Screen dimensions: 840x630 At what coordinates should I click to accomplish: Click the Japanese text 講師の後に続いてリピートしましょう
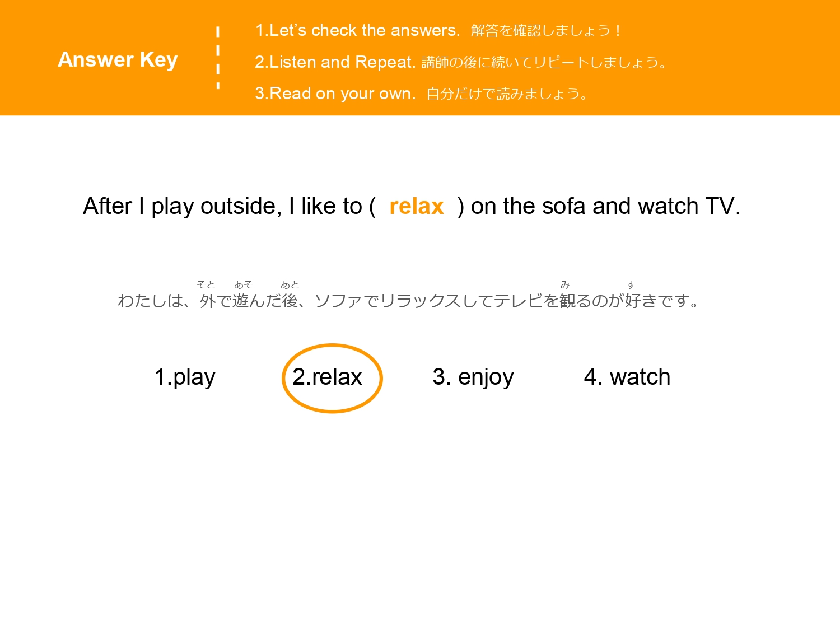pyautogui.click(x=543, y=62)
